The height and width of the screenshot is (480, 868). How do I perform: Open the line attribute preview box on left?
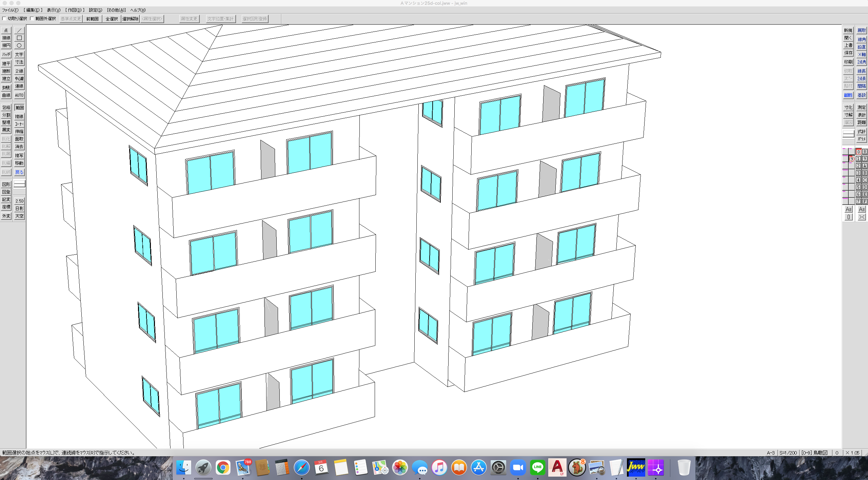[19, 184]
